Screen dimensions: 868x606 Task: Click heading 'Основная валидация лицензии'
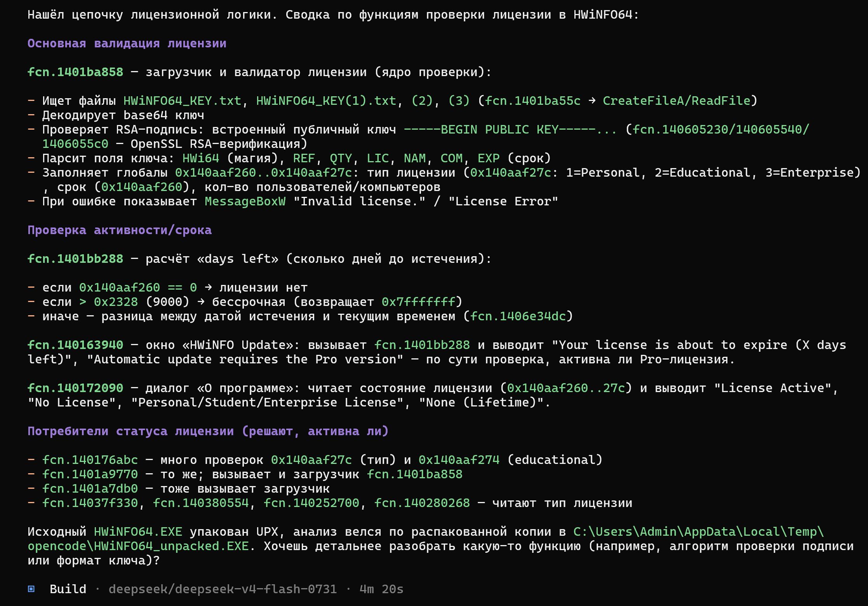pyautogui.click(x=127, y=43)
